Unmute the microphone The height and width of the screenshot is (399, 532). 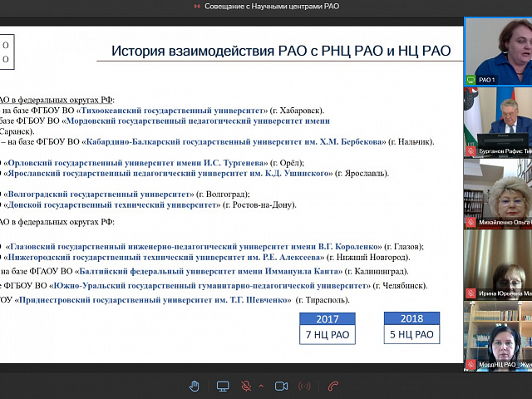point(246,386)
